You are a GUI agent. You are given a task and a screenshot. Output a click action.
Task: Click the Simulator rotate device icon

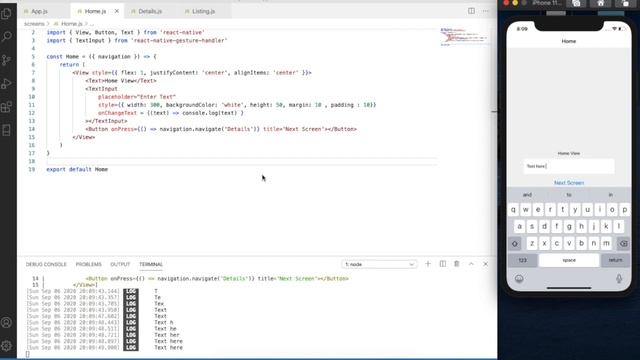625,3
